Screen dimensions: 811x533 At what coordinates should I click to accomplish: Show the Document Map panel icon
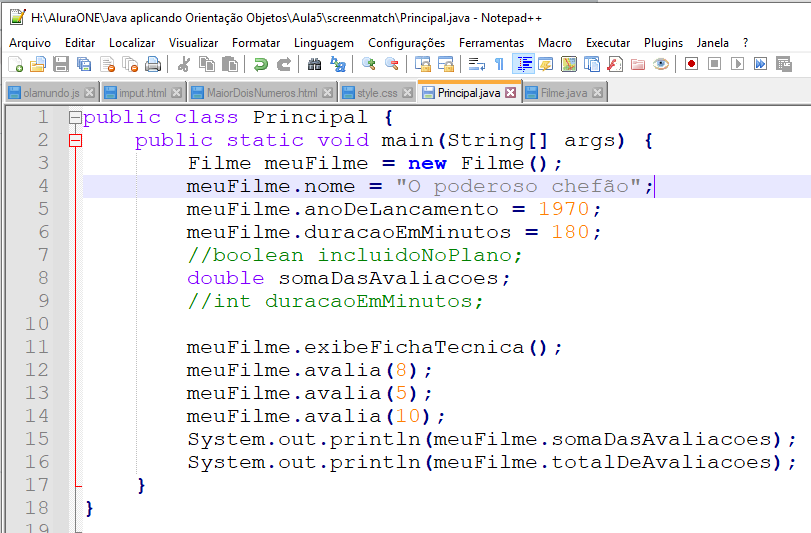(568, 64)
